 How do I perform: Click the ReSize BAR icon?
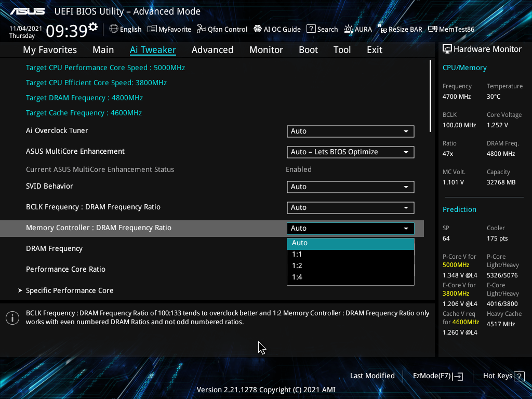point(382,29)
